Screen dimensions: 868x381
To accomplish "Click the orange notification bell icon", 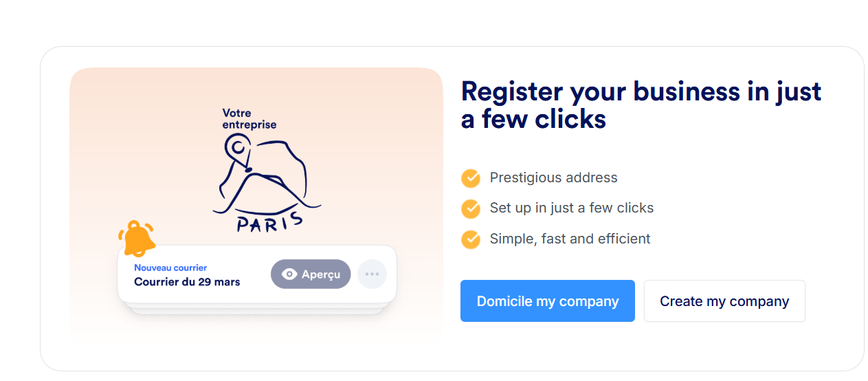I will coord(137,238).
